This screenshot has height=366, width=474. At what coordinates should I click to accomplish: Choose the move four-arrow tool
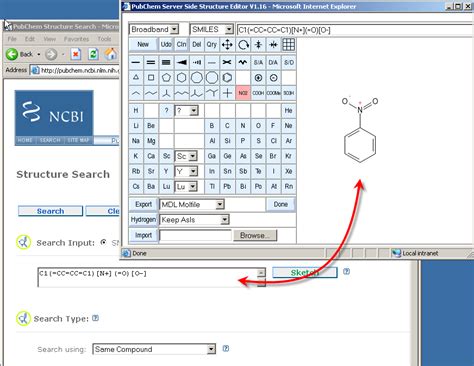point(227,45)
